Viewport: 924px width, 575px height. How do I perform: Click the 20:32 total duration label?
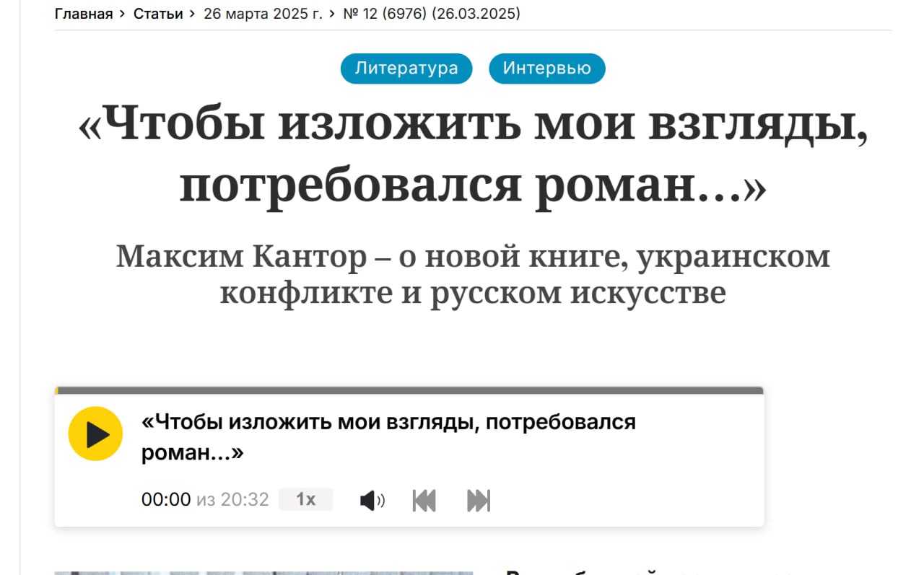pyautogui.click(x=245, y=499)
